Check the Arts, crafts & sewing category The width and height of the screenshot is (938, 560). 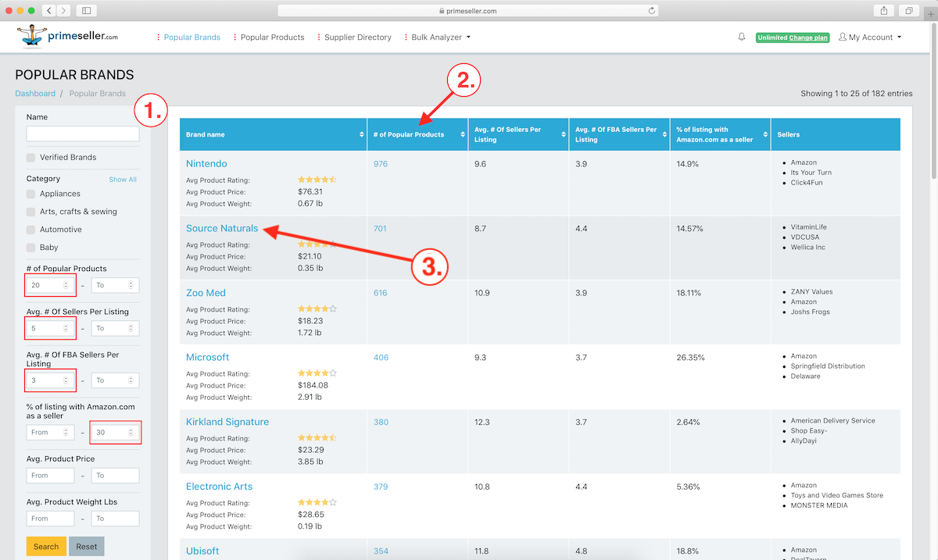pyautogui.click(x=31, y=212)
